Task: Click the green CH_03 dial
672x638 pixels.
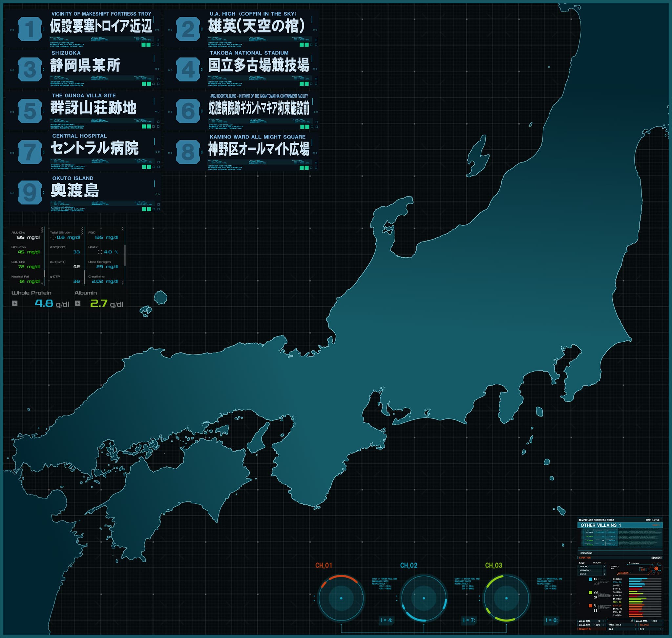Action: point(506,598)
